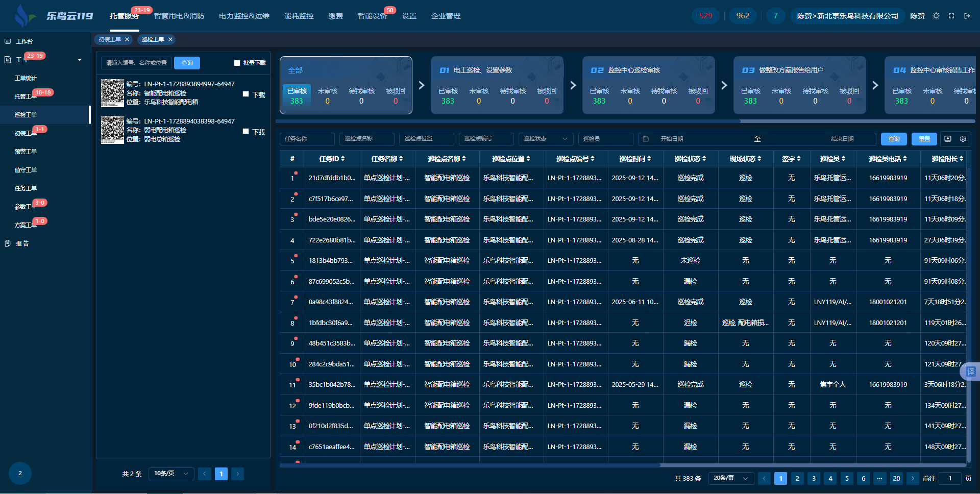This screenshot has width=980, height=494.
Task: Click the workflow cards horizontal scrollbar
Action: (x=507, y=121)
